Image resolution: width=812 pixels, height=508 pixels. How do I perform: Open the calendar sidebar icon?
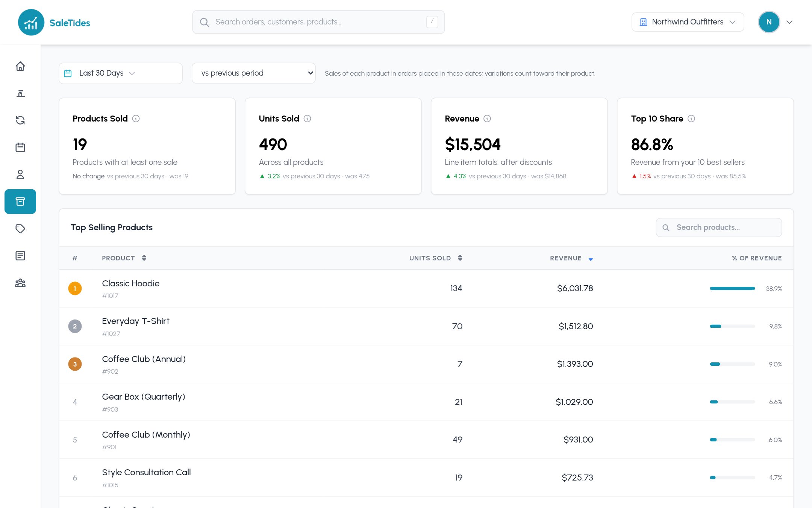20,148
